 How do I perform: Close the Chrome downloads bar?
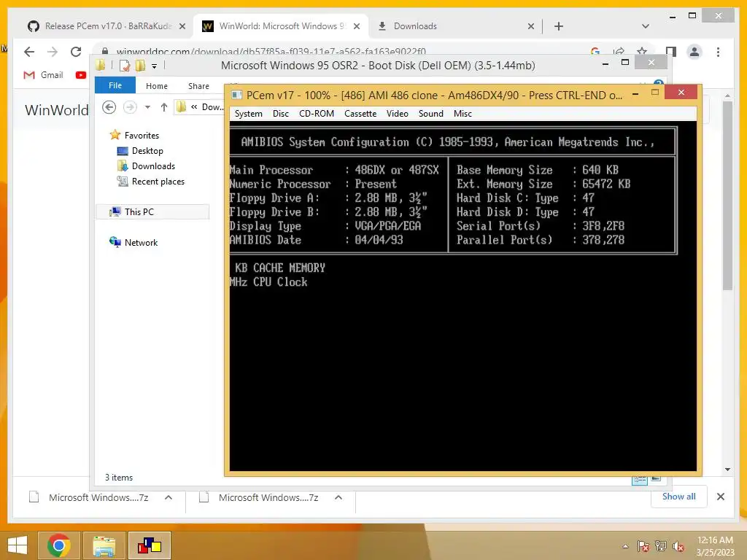pyautogui.click(x=720, y=497)
